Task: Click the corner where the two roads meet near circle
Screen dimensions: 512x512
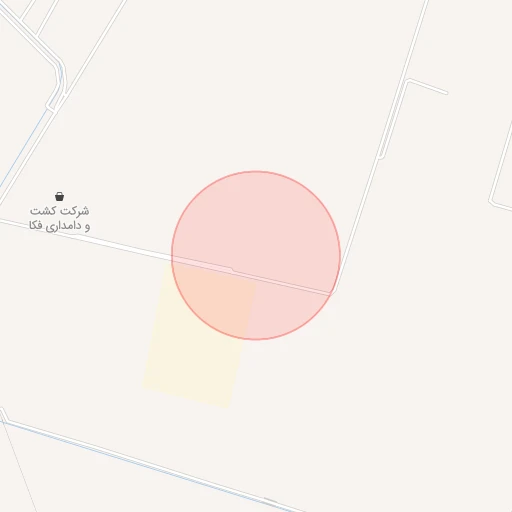Action: click(x=333, y=293)
